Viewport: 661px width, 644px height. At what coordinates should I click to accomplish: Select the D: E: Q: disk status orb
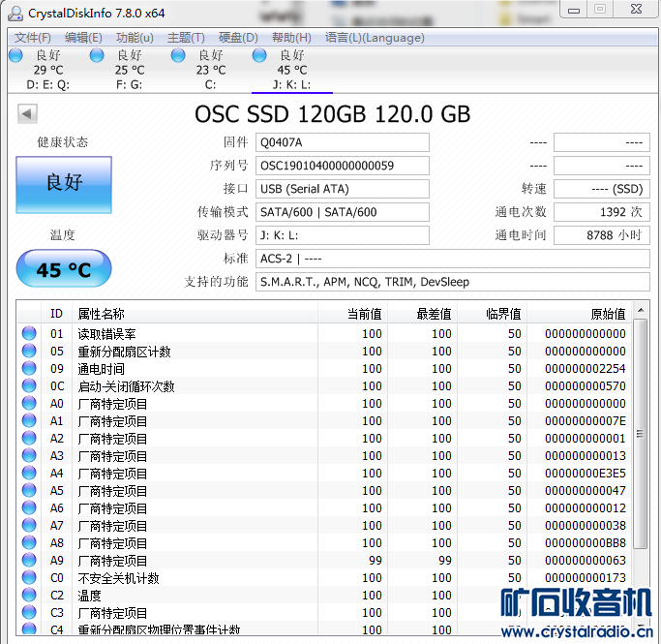(15, 56)
